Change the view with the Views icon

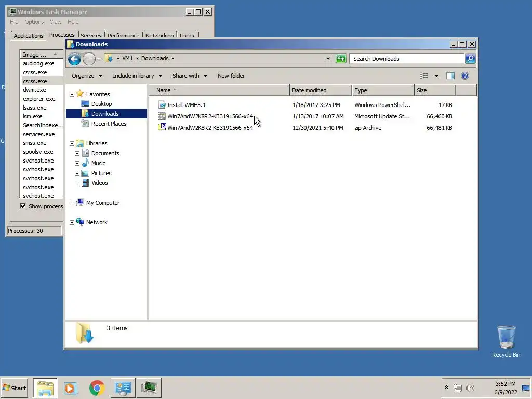tap(424, 76)
